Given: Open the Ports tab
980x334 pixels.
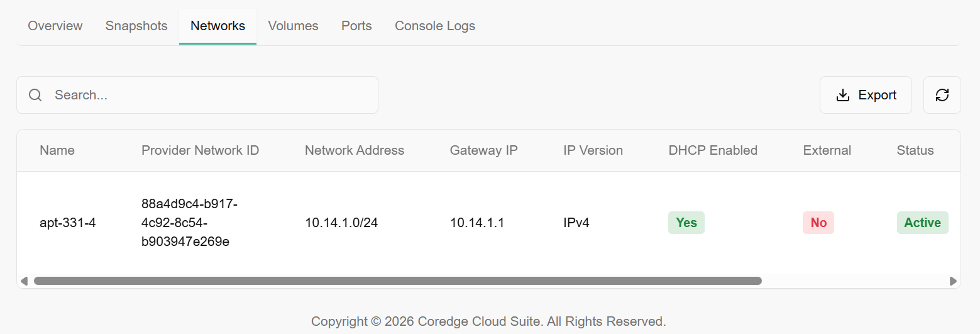Looking at the screenshot, I should pyautogui.click(x=356, y=26).
